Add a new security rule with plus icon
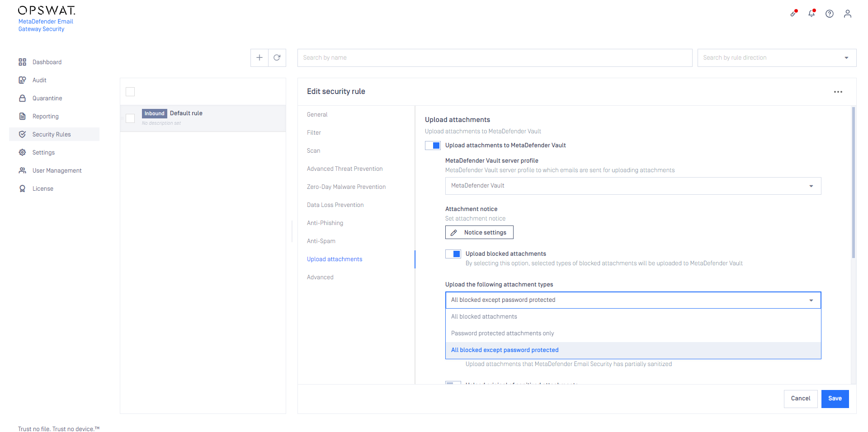 pyautogui.click(x=259, y=57)
